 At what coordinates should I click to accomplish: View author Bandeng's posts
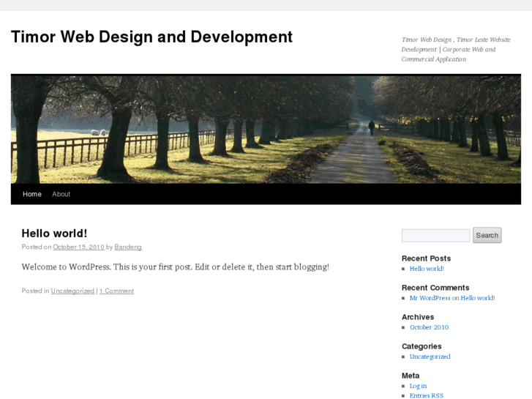(x=128, y=247)
